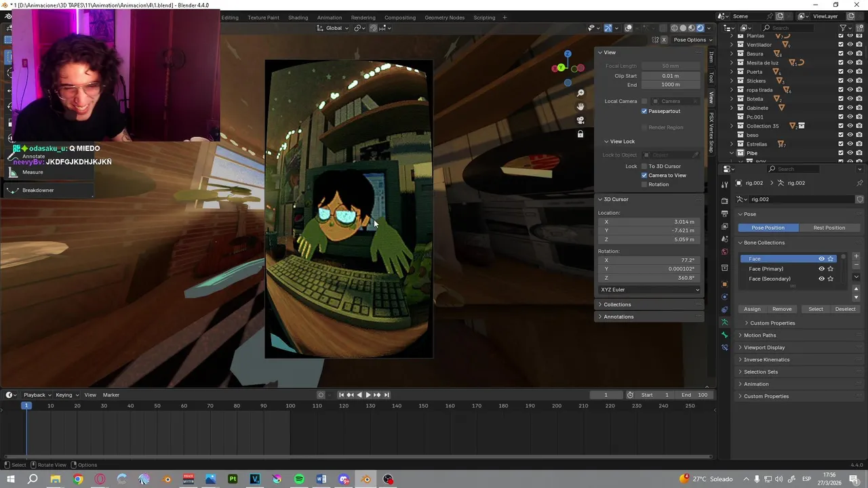
Task: Open the Geometry Nodes workspace tab
Action: tap(445, 18)
